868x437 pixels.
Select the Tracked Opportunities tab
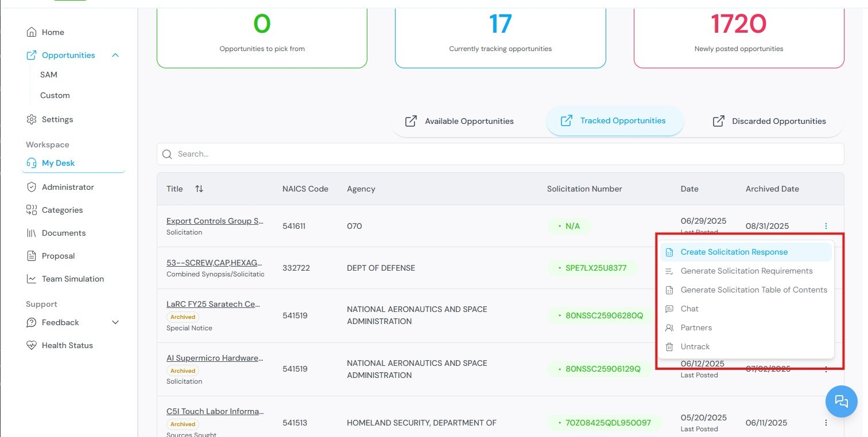[x=615, y=121]
